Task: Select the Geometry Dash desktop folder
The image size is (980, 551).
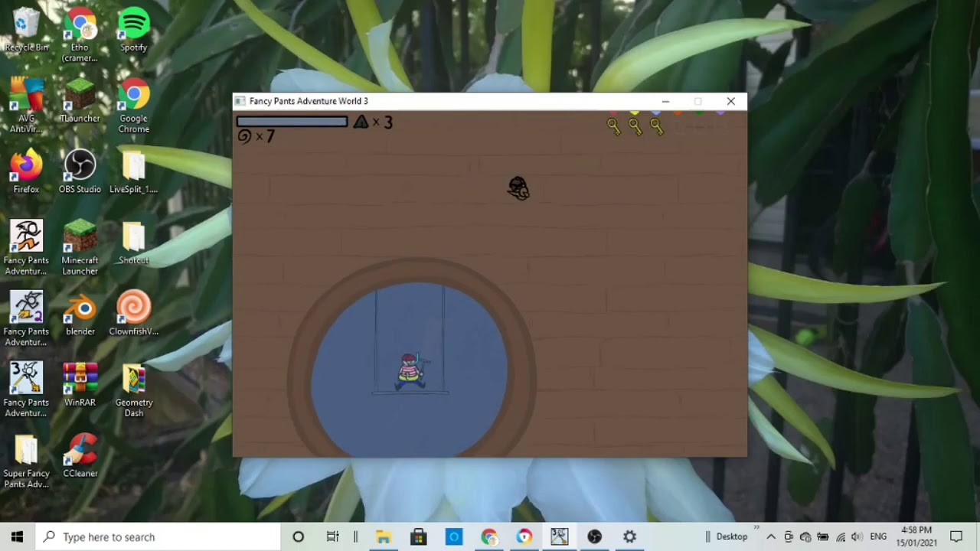Action: point(134,390)
